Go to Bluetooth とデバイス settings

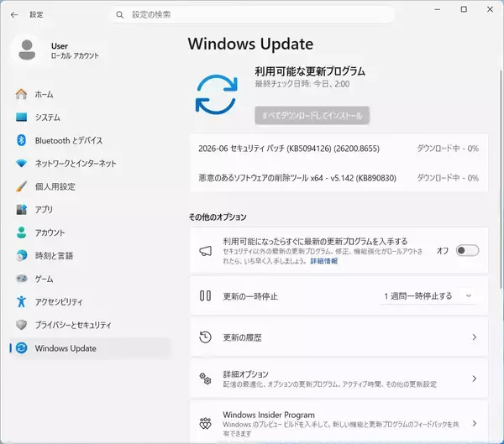click(91, 140)
